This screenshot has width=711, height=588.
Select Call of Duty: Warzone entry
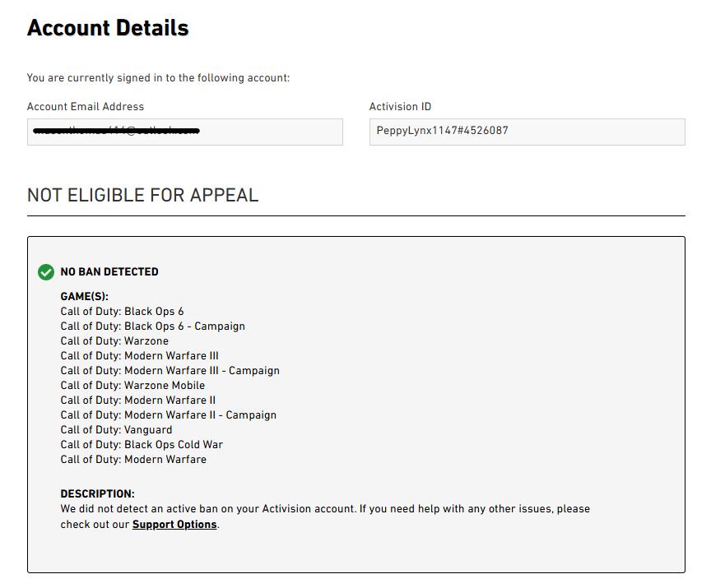(114, 341)
